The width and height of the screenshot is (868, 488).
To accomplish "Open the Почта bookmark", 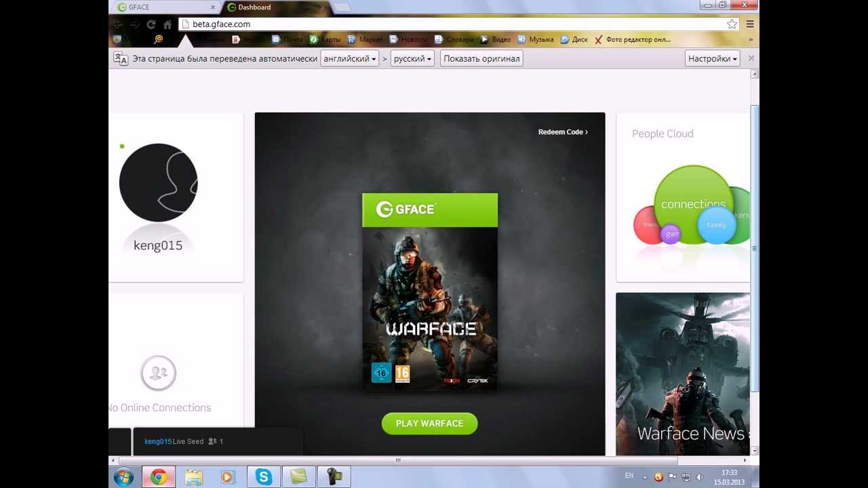I will (x=288, y=39).
